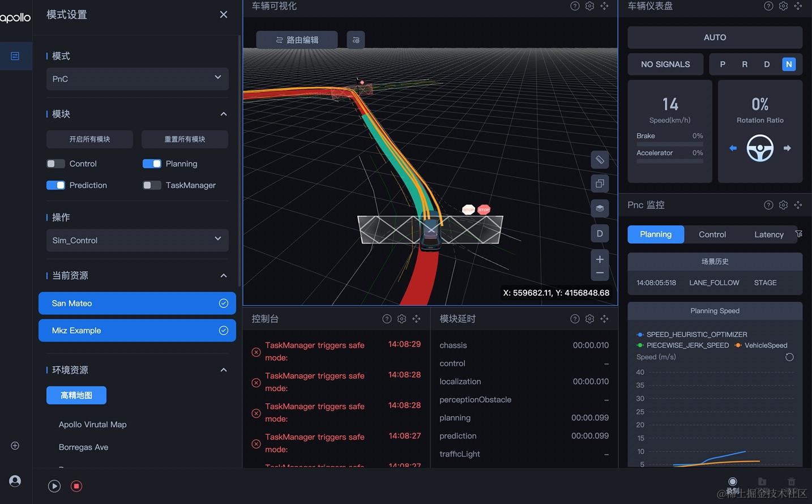Deselect San Mateo resource checkmark

(x=224, y=303)
